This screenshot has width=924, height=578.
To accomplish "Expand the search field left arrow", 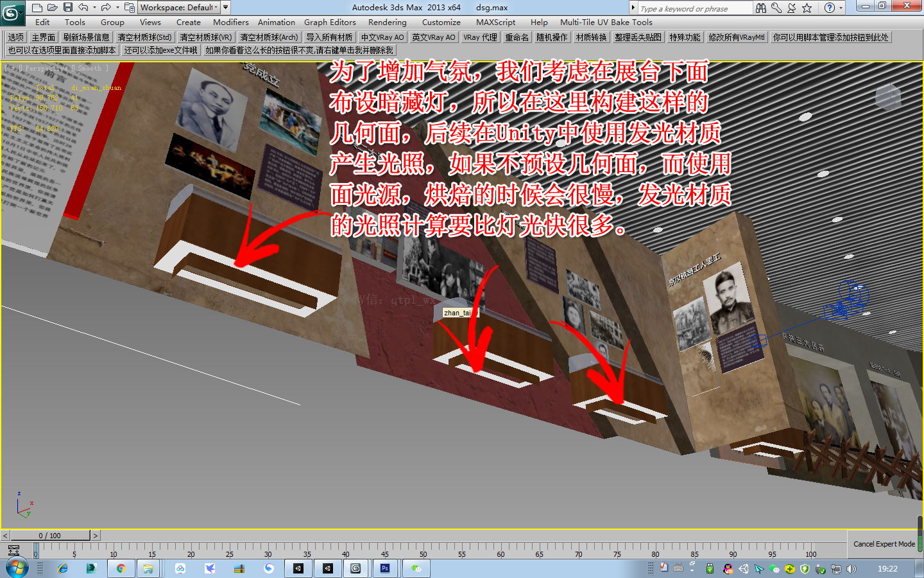I will pyautogui.click(x=633, y=8).
